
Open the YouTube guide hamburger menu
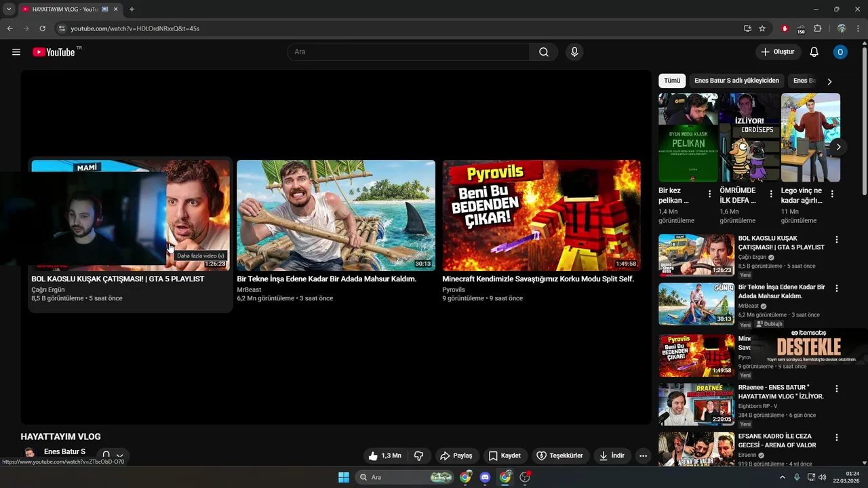pyautogui.click(x=16, y=52)
